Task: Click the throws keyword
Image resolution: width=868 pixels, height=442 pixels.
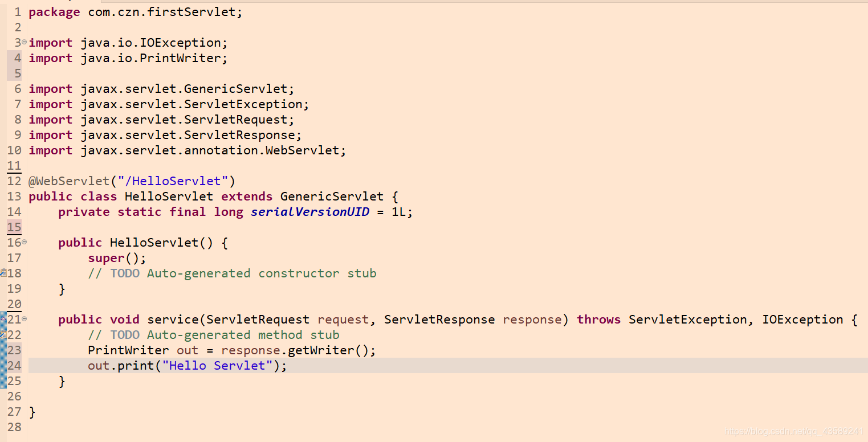Action: point(598,320)
